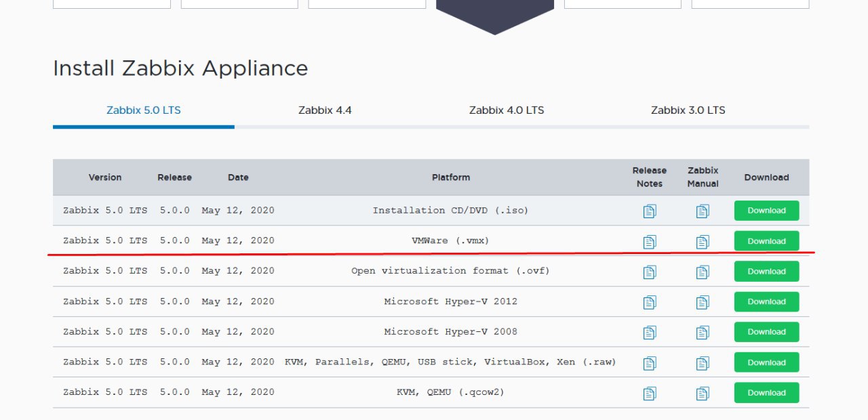The image size is (868, 420).
Task: Download the .raw image for KVM, Parallels, VirtualBox
Action: (x=766, y=362)
